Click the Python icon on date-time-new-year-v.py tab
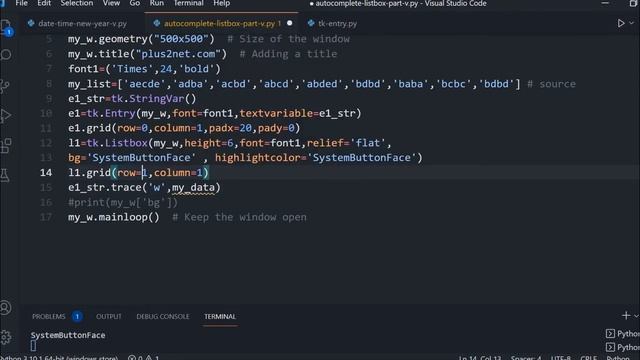 31,23
